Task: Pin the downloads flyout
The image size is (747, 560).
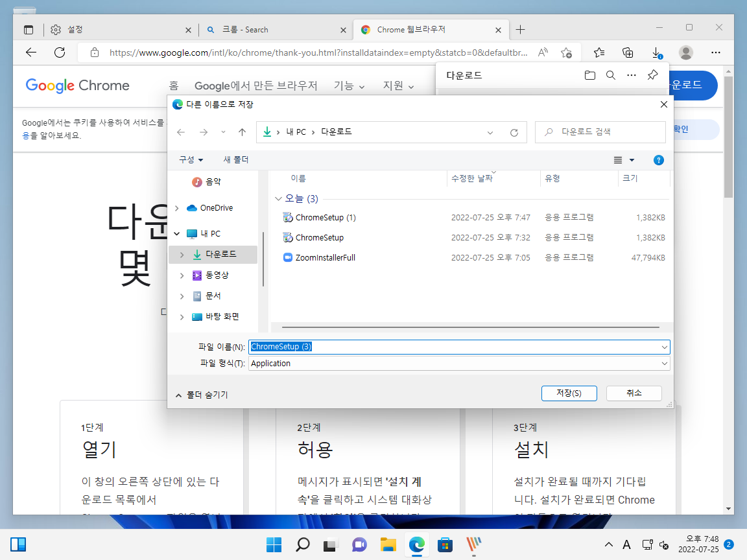Action: [653, 75]
